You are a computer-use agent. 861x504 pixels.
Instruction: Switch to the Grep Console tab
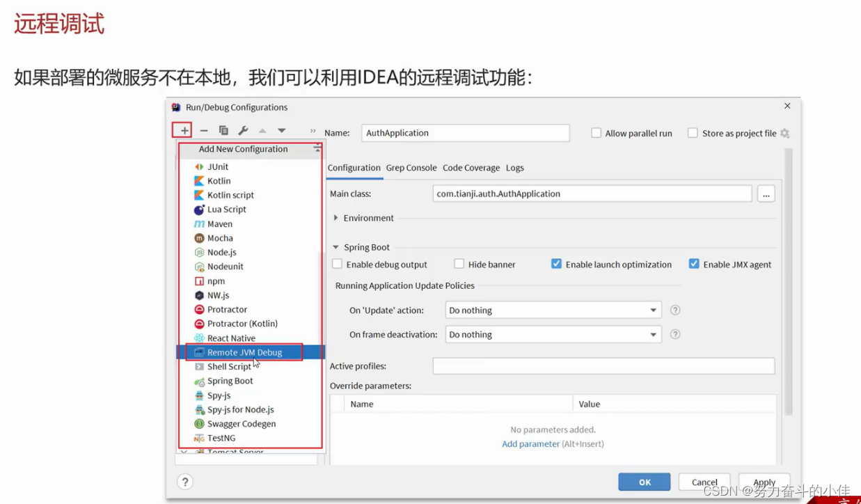point(411,168)
